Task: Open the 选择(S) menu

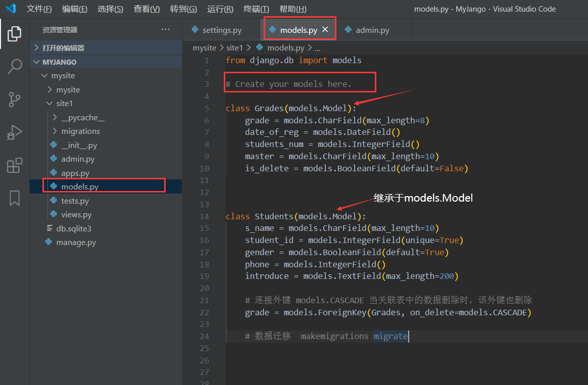Action: (110, 9)
